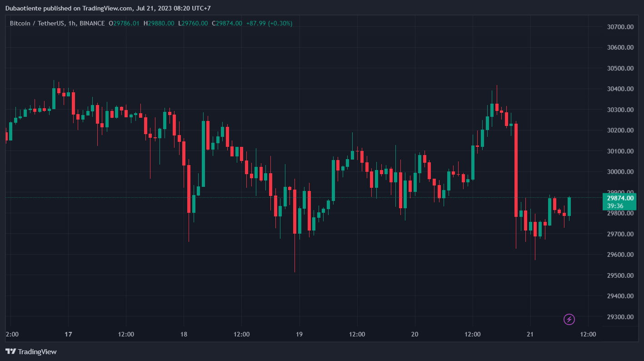This screenshot has width=644, height=361.
Task: Click the 30700.00 price axis label
Action: click(620, 27)
